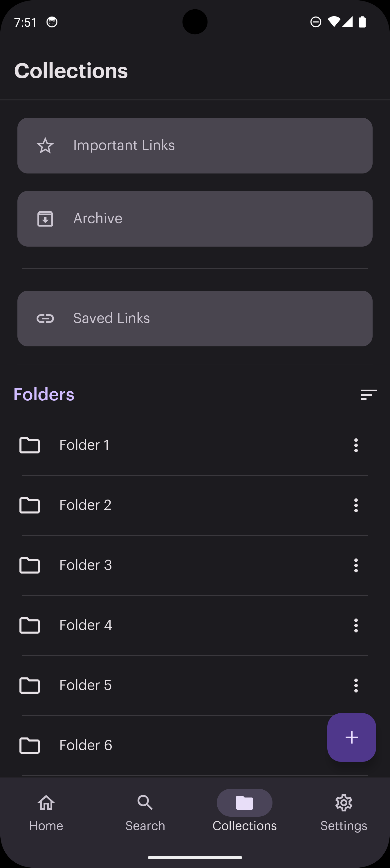Open the folder sort options icon
The height and width of the screenshot is (868, 390).
point(369,395)
